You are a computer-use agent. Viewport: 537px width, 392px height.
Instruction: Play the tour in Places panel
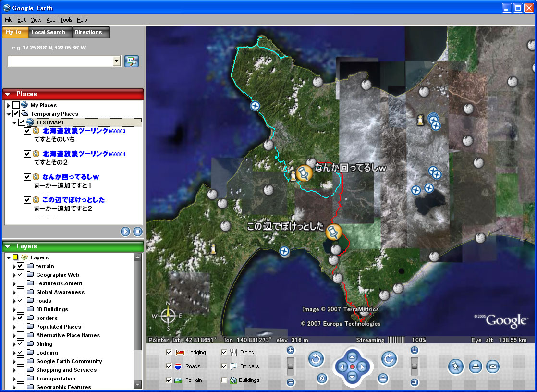pos(125,232)
